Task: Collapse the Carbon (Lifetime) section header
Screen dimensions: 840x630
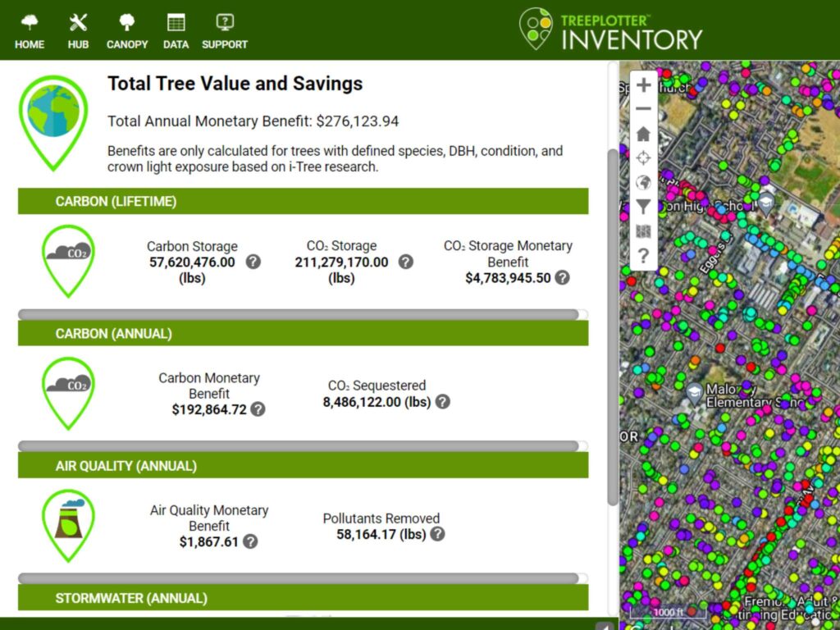Action: pos(303,201)
